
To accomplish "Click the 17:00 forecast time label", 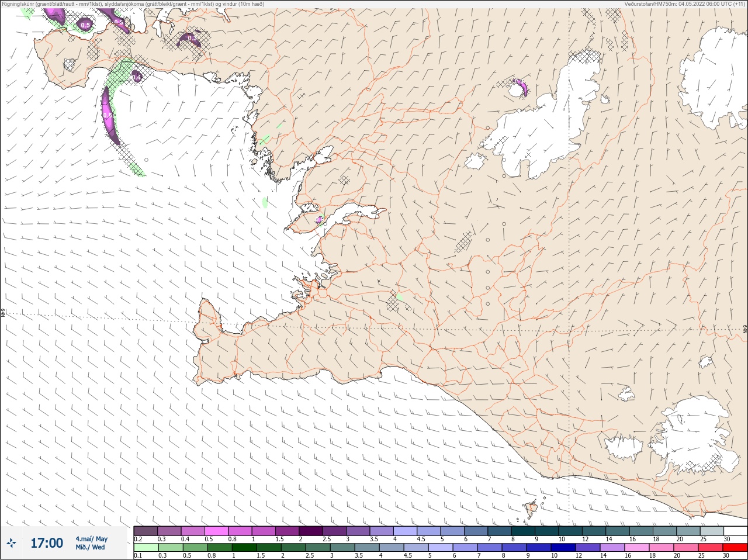I will click(x=47, y=543).
